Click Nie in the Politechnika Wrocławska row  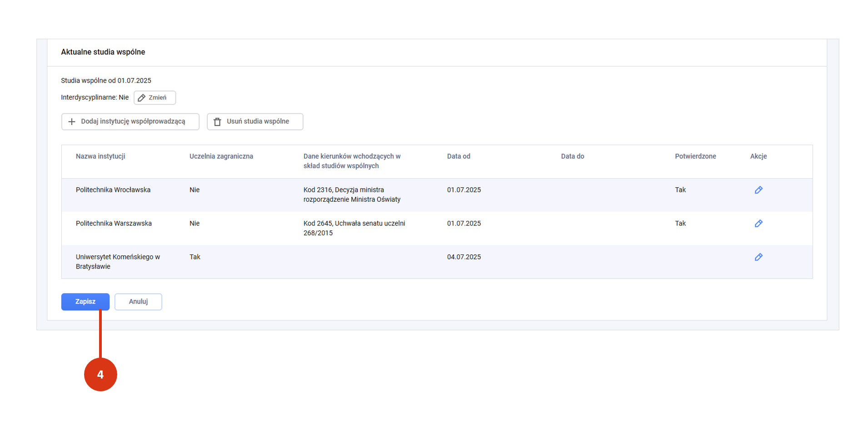coord(195,190)
